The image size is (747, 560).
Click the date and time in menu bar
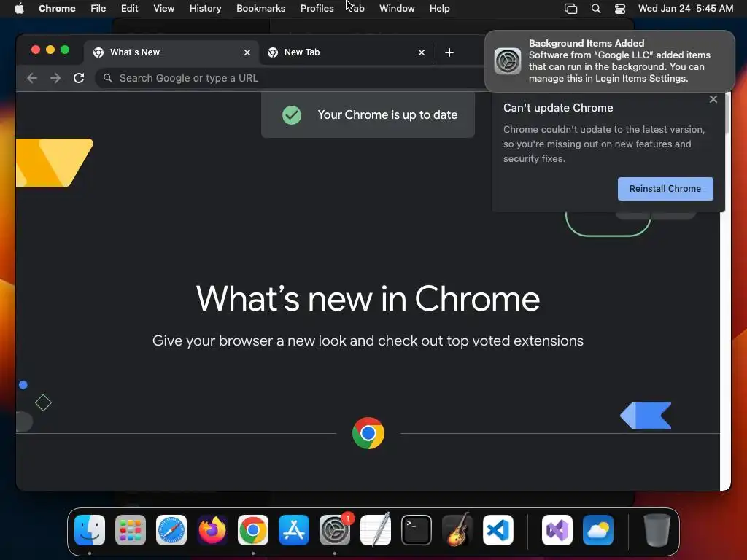tap(686, 8)
